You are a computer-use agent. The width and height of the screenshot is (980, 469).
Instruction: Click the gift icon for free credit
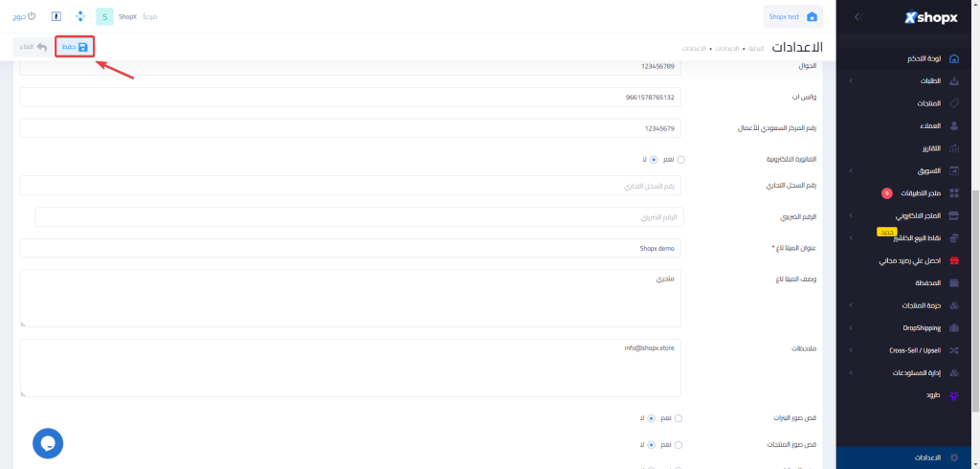953,260
